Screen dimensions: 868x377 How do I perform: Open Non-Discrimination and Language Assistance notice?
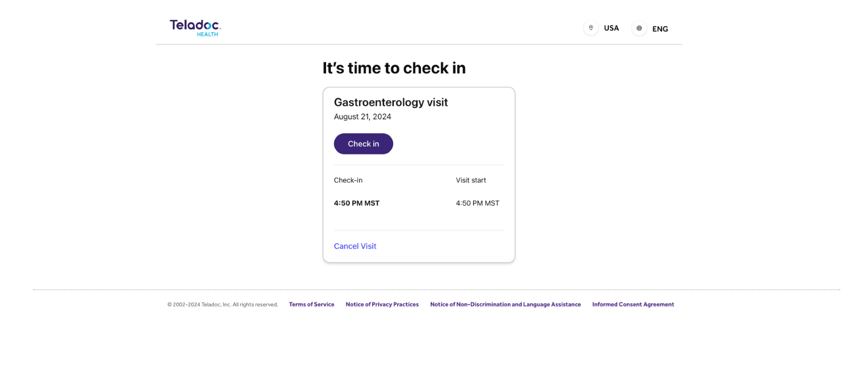[x=505, y=304]
